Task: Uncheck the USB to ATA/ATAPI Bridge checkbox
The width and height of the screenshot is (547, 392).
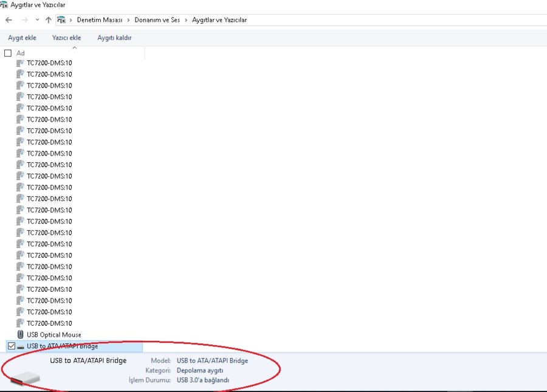Action: click(x=11, y=346)
